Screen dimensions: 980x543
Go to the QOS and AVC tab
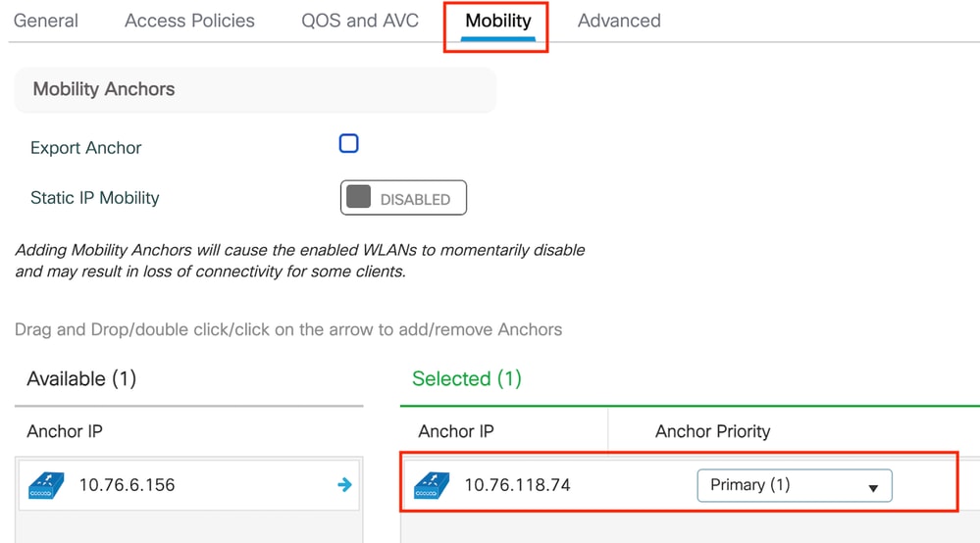tap(360, 21)
